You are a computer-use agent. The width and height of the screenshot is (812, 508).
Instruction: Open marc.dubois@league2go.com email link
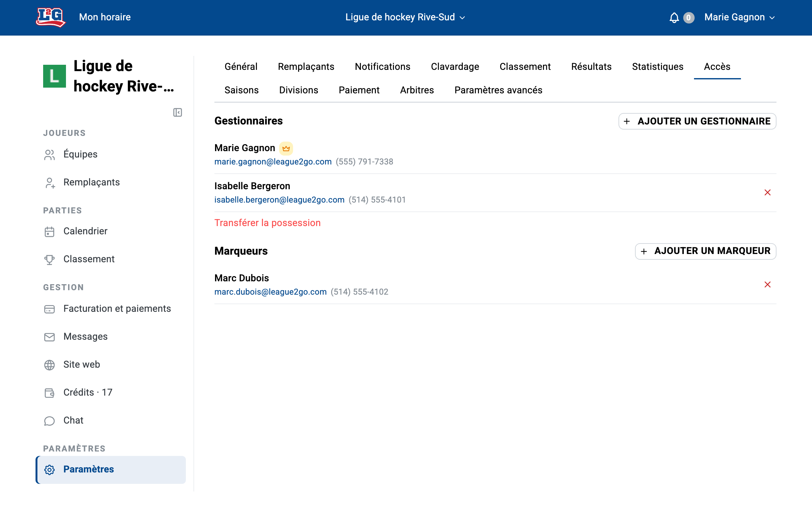tap(271, 292)
